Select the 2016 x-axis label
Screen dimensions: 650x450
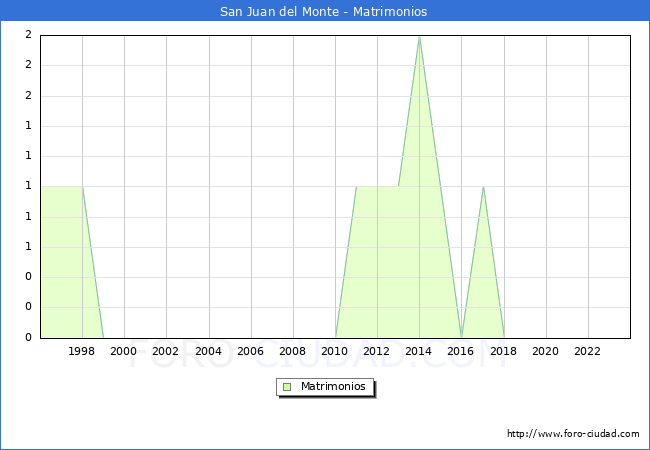click(461, 351)
